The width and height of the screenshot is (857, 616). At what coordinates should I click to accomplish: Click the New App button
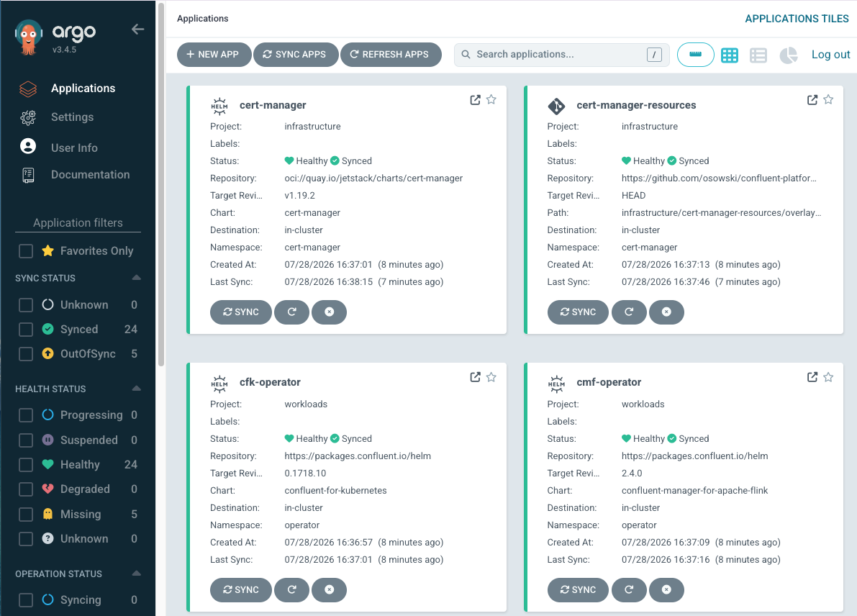[214, 55]
